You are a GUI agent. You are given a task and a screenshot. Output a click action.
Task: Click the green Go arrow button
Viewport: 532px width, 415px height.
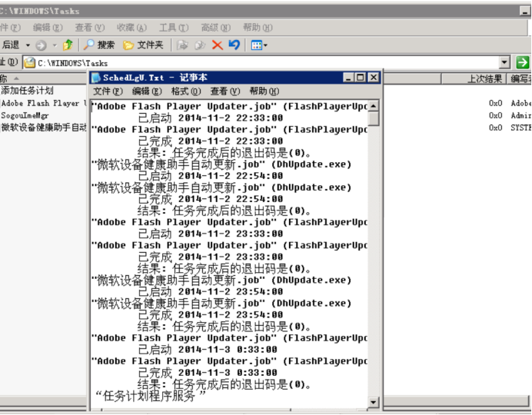click(523, 62)
